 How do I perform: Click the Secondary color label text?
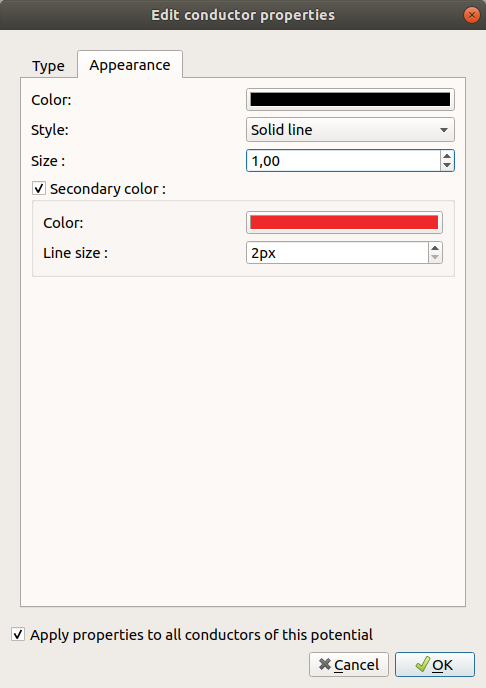pyautogui.click(x=108, y=189)
